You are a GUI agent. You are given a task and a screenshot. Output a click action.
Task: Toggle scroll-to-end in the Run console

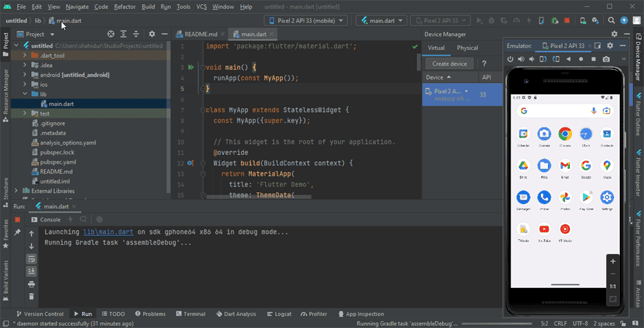tap(31, 271)
